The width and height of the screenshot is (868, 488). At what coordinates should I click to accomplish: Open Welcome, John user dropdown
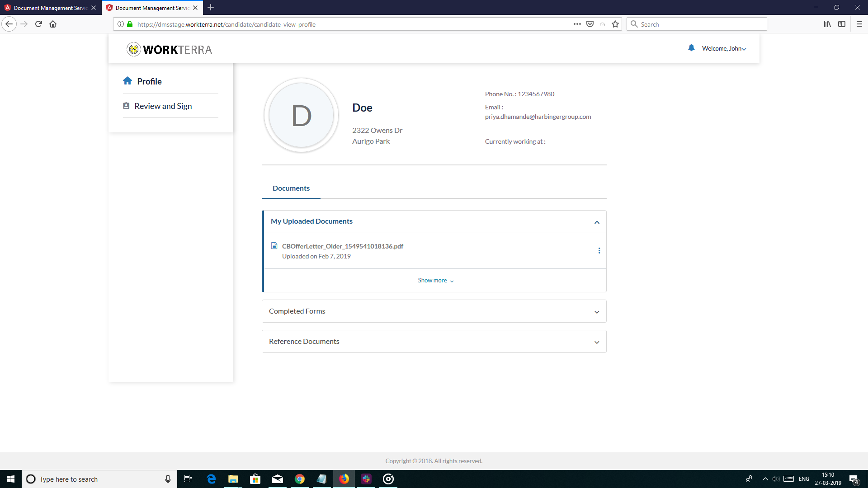pyautogui.click(x=724, y=49)
